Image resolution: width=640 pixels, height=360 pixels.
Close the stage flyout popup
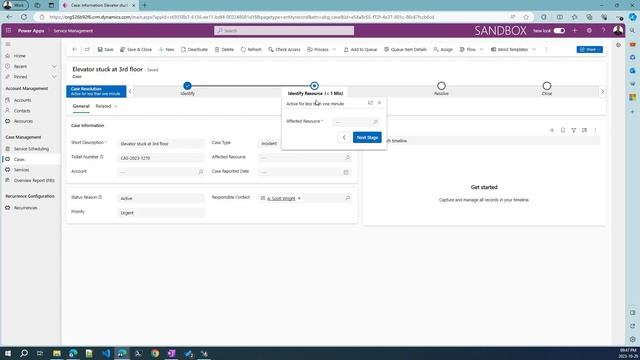point(380,103)
